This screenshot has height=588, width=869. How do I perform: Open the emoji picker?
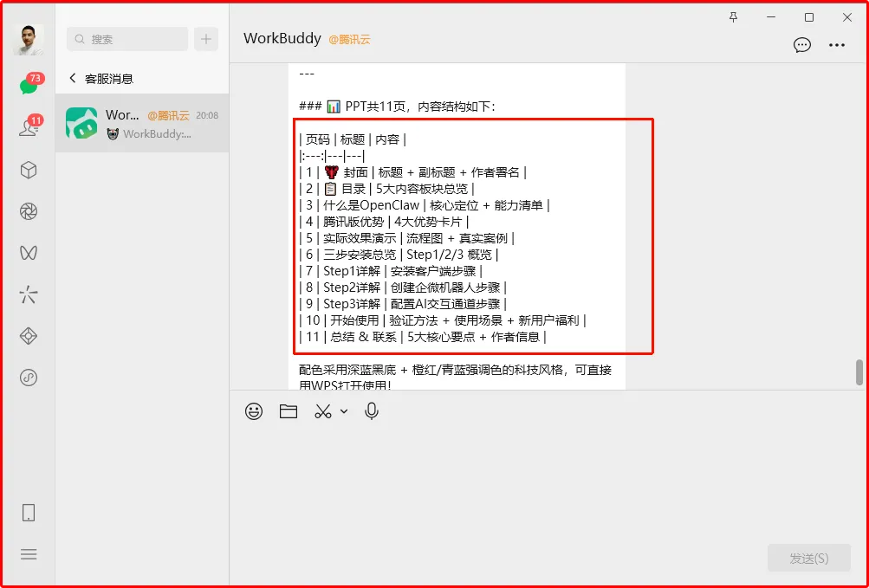pyautogui.click(x=254, y=411)
